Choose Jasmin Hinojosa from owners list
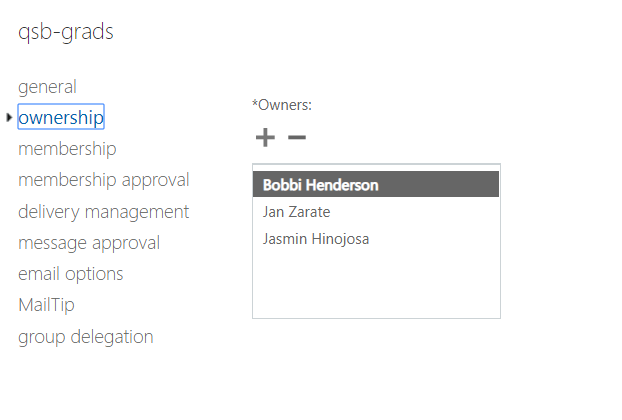 tap(316, 239)
